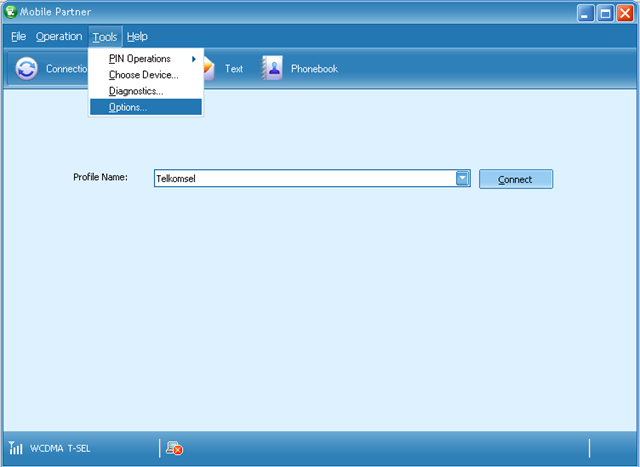Open the Connection toolbar tab
640x467 pixels.
67,69
